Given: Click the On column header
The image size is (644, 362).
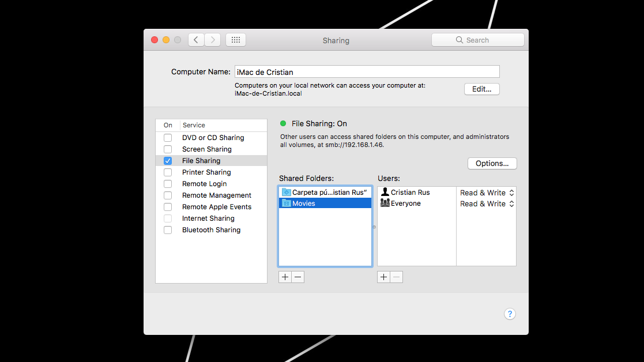Looking at the screenshot, I should pos(168,125).
